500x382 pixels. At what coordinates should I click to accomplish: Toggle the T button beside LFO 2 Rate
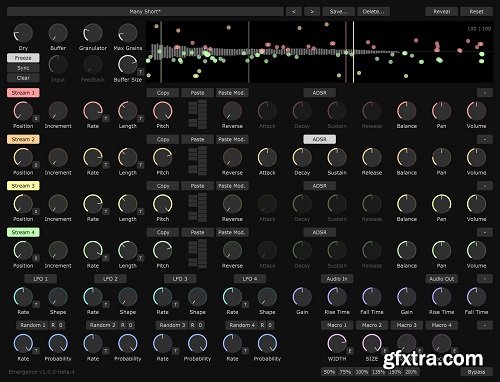click(x=106, y=304)
